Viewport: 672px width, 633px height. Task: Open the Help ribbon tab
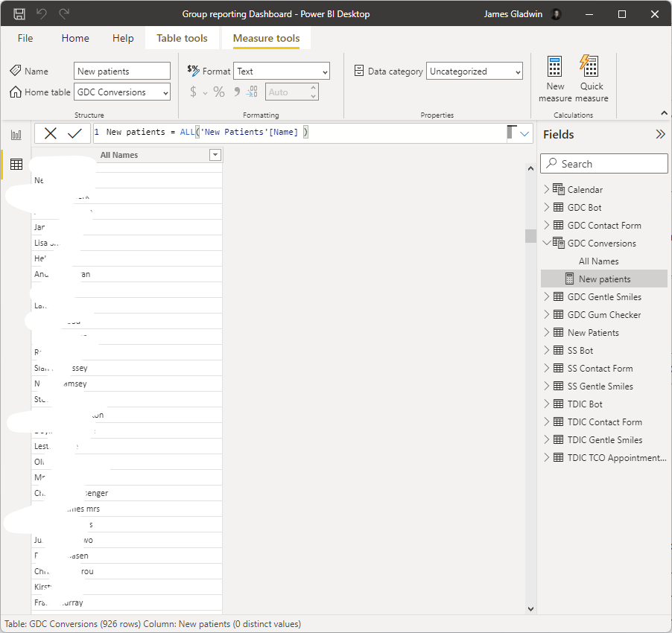(123, 38)
